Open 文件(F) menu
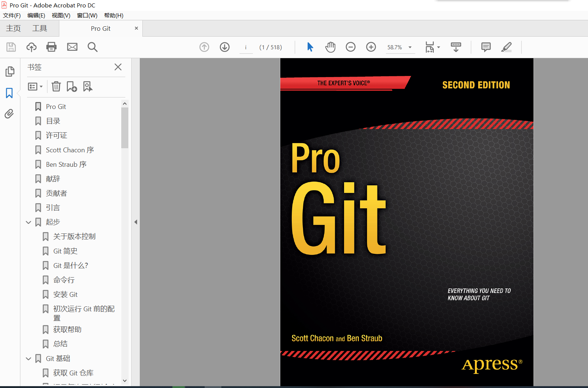This screenshot has height=388, width=588. [12, 15]
